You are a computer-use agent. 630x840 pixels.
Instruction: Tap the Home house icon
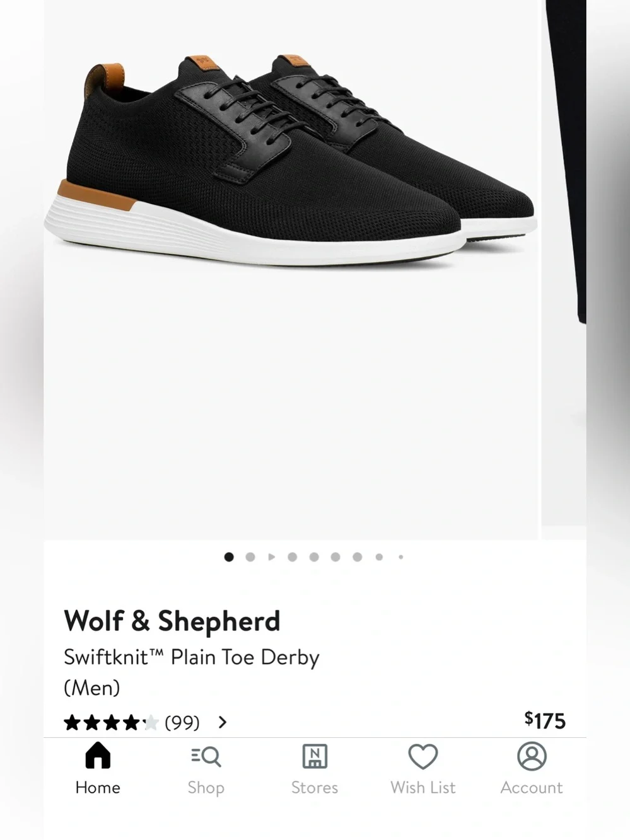pos(98,755)
